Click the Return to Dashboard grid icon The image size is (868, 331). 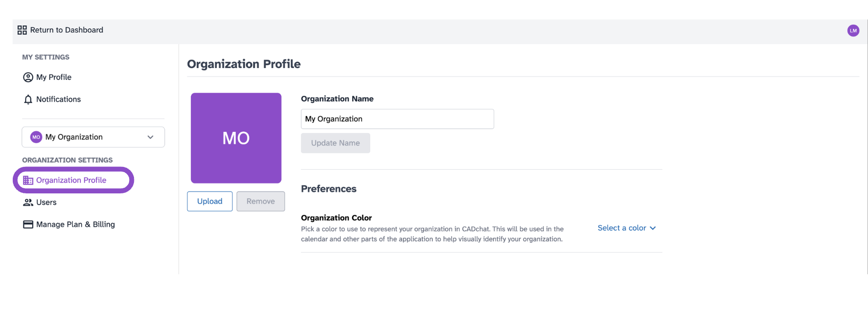click(x=22, y=30)
